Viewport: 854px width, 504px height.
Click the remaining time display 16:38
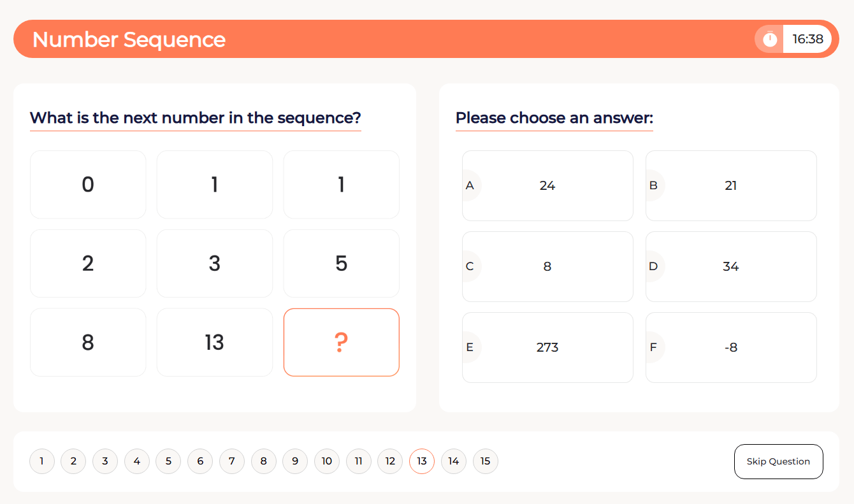807,39
